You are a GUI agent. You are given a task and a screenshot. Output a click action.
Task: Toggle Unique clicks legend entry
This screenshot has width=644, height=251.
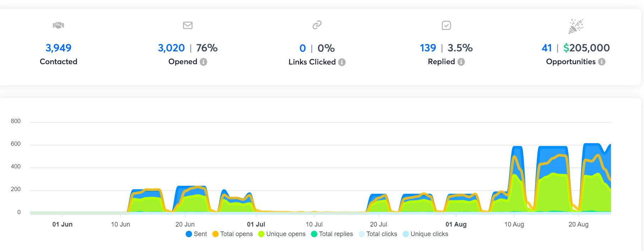426,234
